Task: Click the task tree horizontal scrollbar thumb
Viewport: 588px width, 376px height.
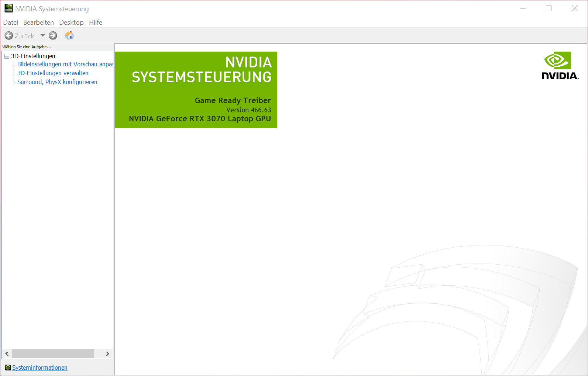Action: [53, 354]
